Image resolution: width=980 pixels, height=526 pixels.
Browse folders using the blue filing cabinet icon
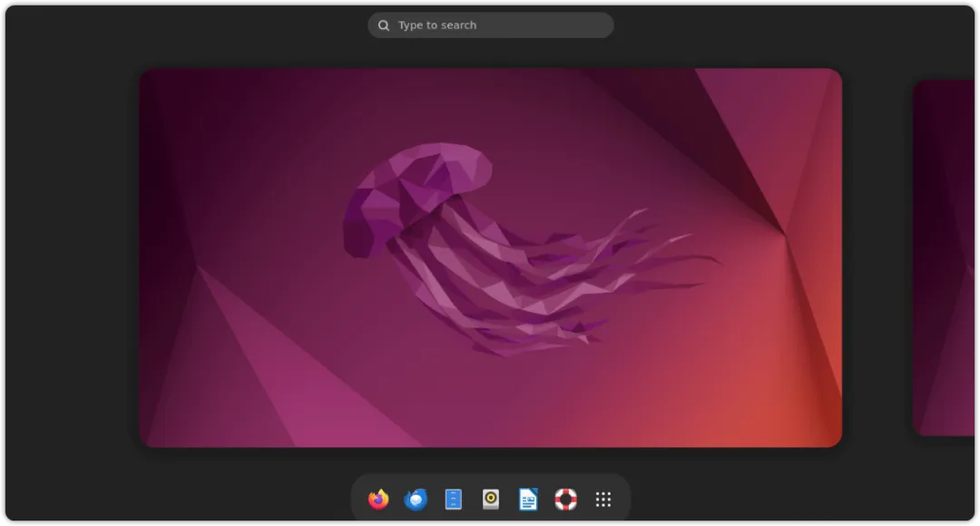click(453, 499)
